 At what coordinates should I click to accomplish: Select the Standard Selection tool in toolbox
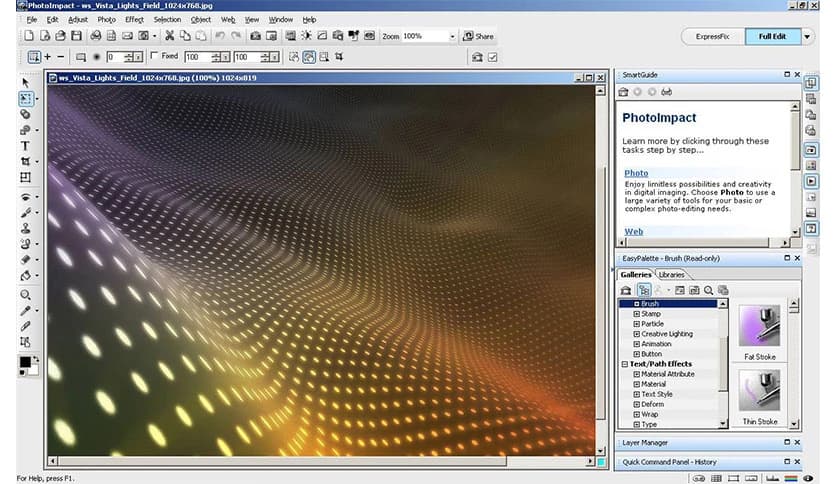point(25,99)
